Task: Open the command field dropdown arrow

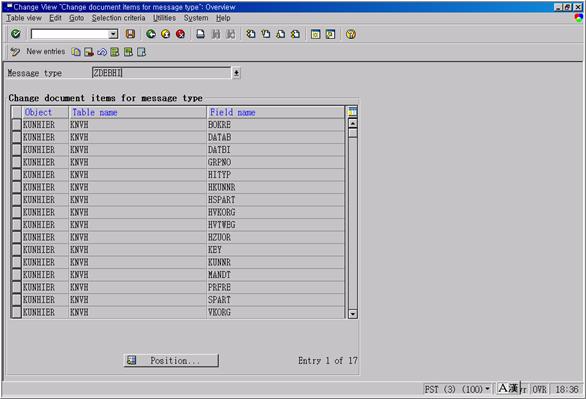Action: (113, 34)
